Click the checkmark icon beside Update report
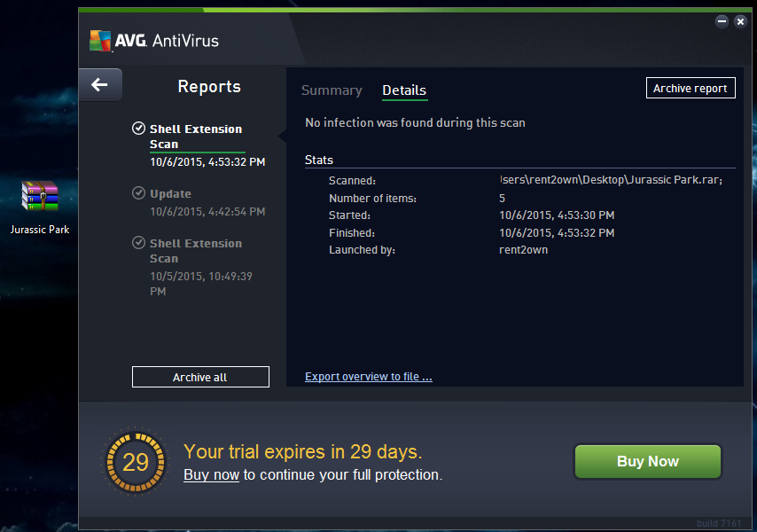Viewport: 757px width, 532px height. (138, 193)
